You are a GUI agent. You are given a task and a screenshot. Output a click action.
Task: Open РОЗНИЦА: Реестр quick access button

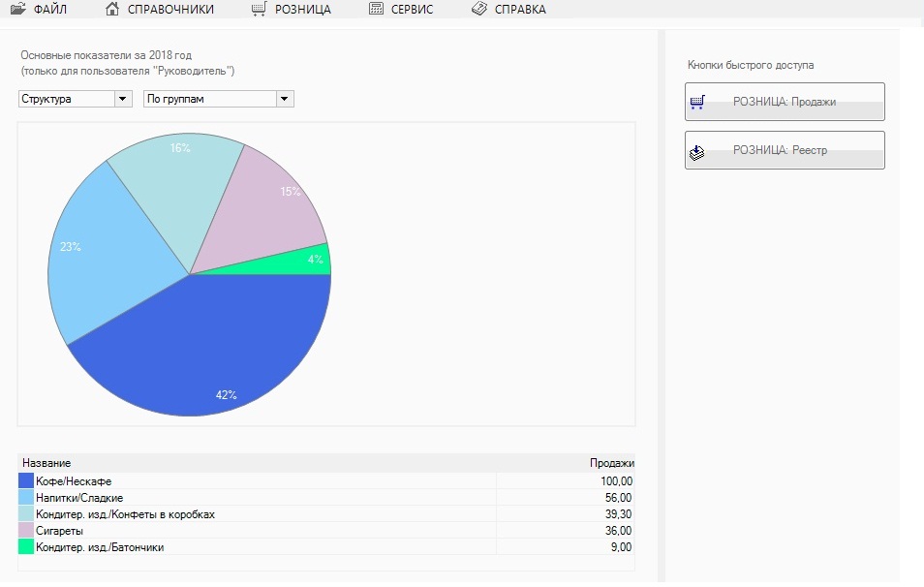pyautogui.click(x=785, y=150)
